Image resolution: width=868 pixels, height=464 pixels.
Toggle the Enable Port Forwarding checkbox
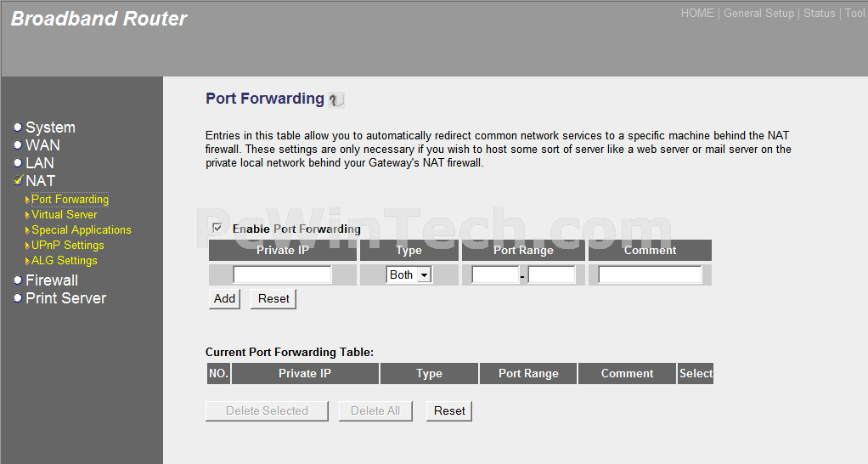point(217,228)
